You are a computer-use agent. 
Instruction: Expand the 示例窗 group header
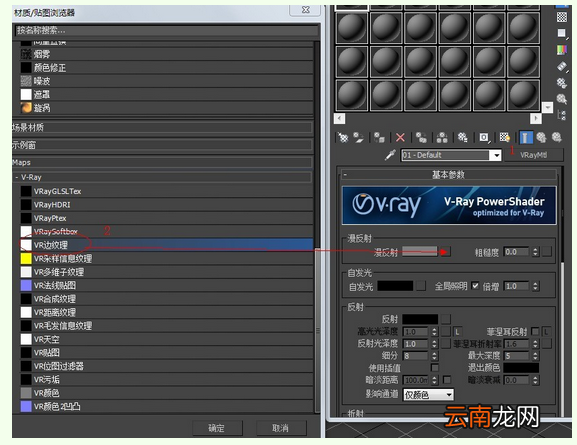coord(162,145)
